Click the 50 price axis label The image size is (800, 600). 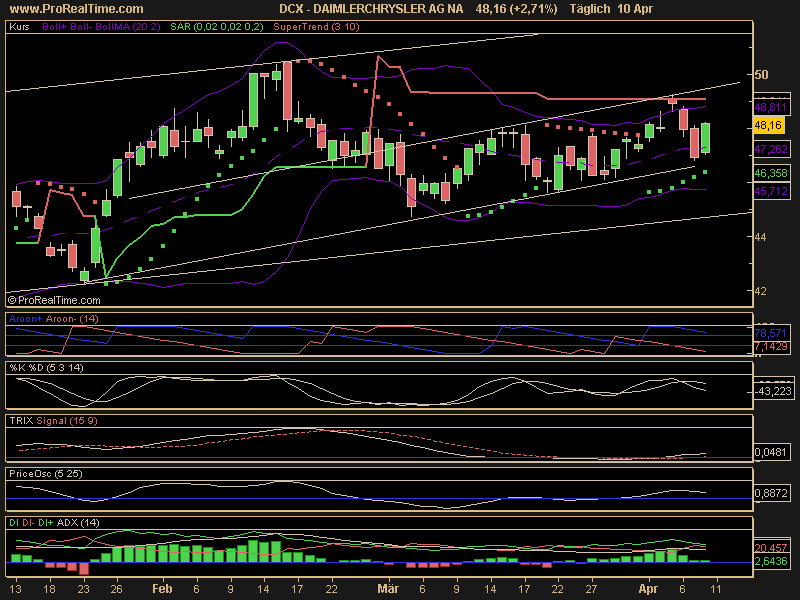pyautogui.click(x=761, y=74)
